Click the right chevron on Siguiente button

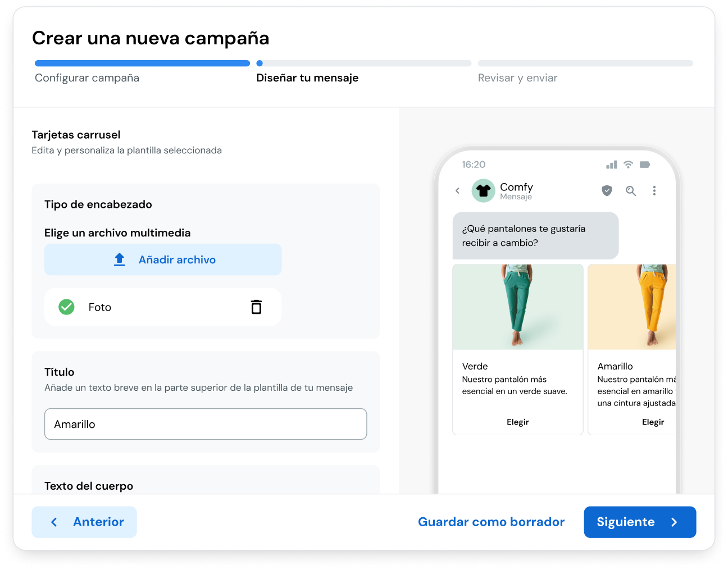674,522
